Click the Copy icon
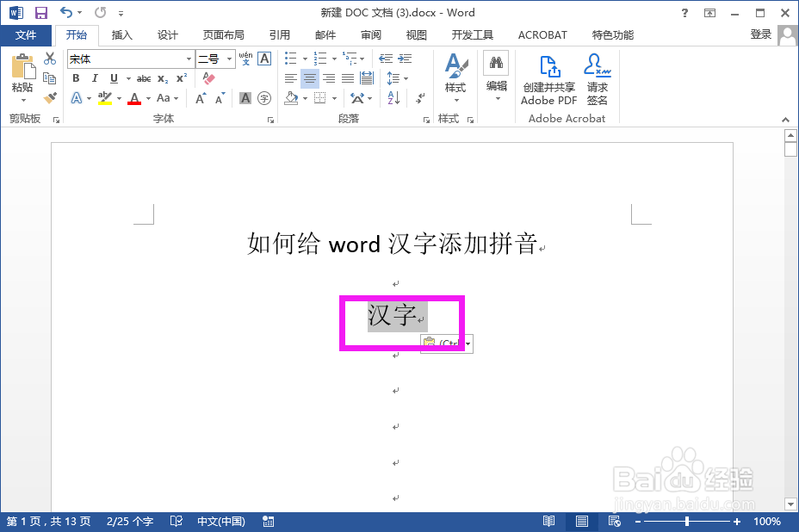The image size is (799, 532). [49, 78]
